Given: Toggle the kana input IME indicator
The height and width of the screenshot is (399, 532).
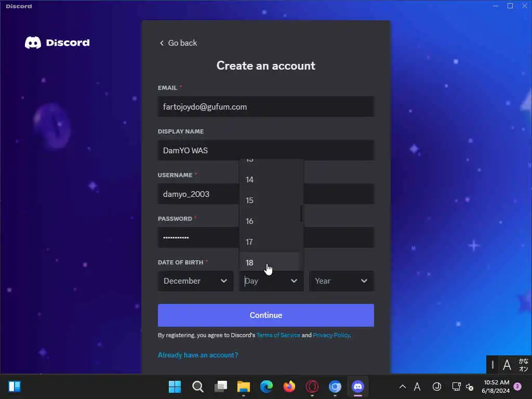Looking at the screenshot, I should [524, 365].
